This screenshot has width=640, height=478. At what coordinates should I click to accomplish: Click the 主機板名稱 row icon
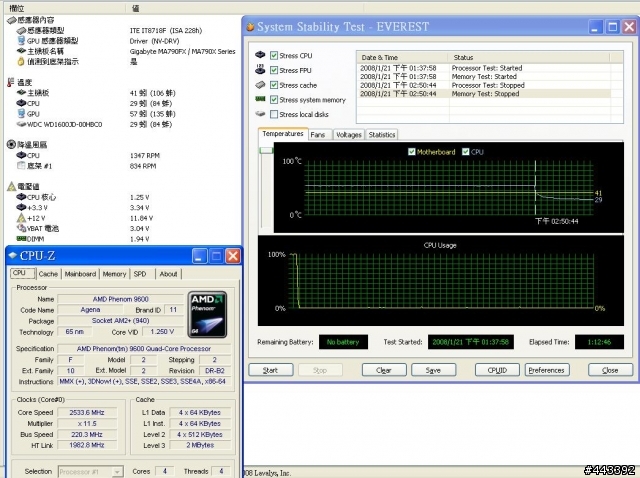[x=21, y=51]
